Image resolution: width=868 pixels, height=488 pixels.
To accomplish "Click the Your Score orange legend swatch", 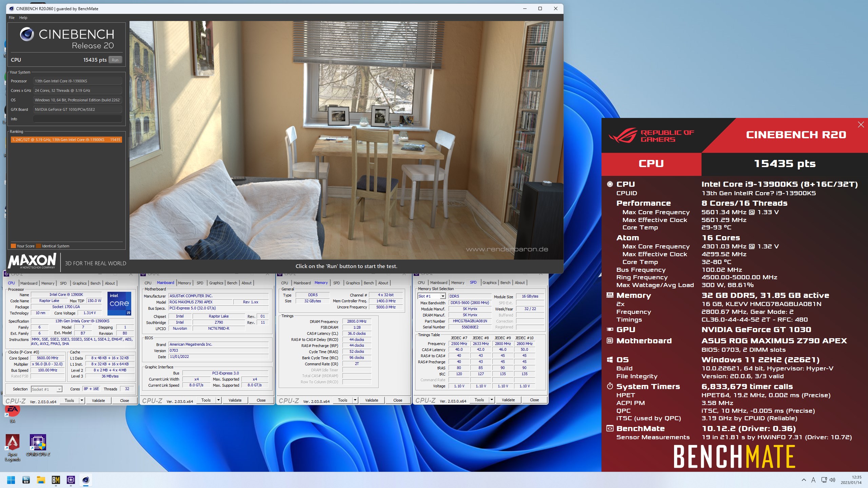I will (13, 246).
